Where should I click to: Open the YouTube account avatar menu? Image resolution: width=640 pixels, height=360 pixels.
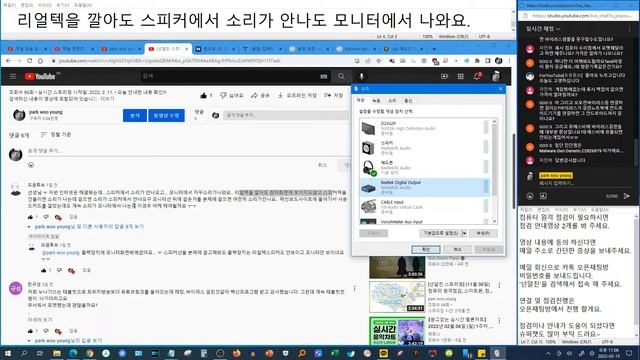tap(496, 76)
